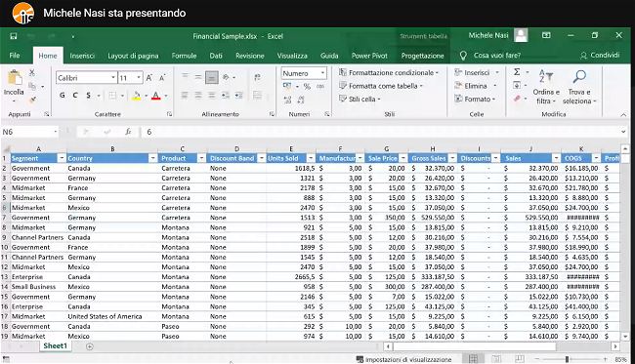The height and width of the screenshot is (364, 635).
Task: Switch to the Inserisci ribbon tab
Action: pos(82,56)
